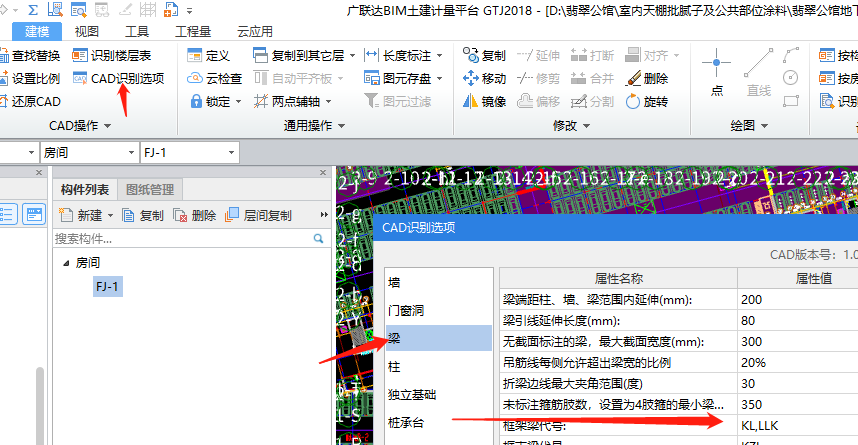Select 独立基础 category in the dialog
The image size is (858, 445).
[x=439, y=394]
